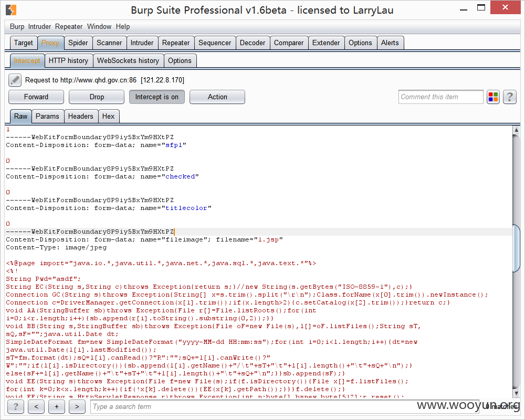Image resolution: width=525 pixels, height=420 pixels.
Task: Click the page import java.io line
Action: [x=161, y=263]
